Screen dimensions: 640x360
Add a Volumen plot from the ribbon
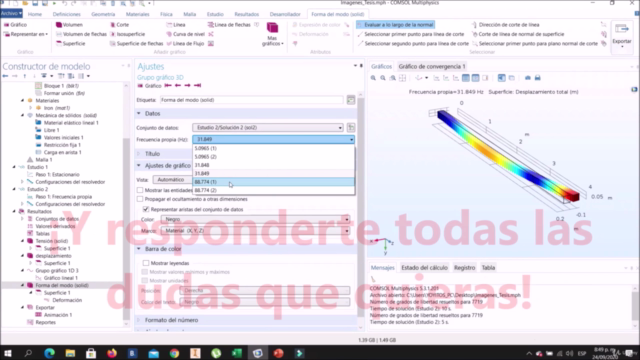point(69,25)
